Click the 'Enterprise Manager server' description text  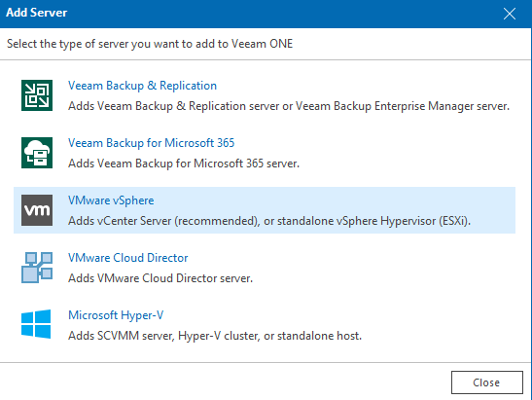coord(442,106)
